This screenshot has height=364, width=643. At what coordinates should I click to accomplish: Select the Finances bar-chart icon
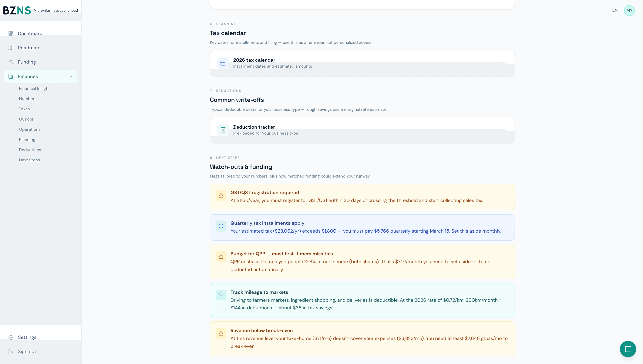[x=11, y=76]
